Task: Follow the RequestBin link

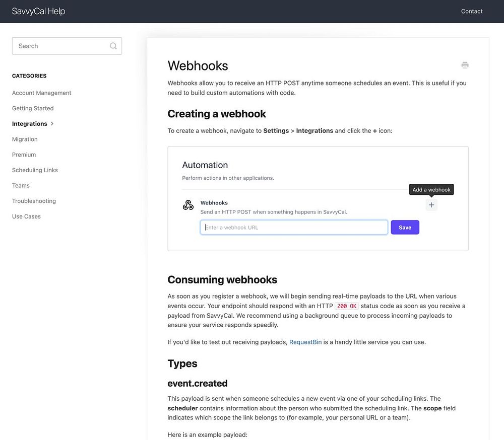Action: [x=305, y=342]
